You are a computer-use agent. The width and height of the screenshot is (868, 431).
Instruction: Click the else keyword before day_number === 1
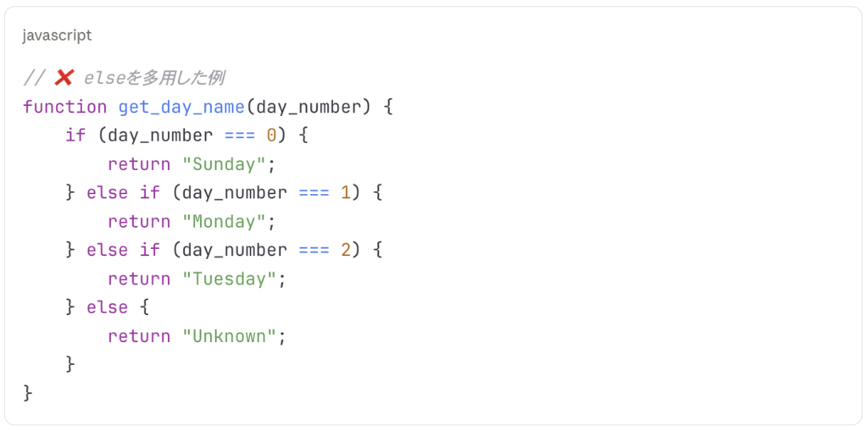tap(107, 193)
